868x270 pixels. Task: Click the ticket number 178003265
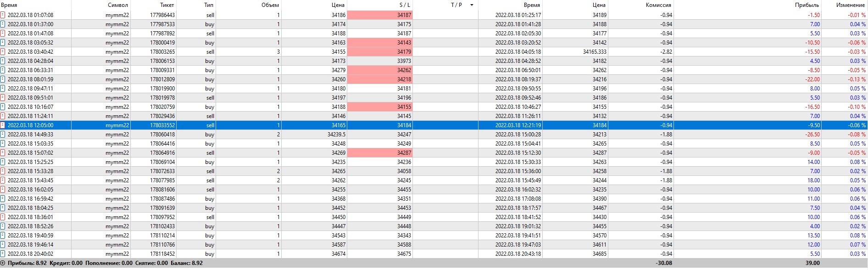162,52
